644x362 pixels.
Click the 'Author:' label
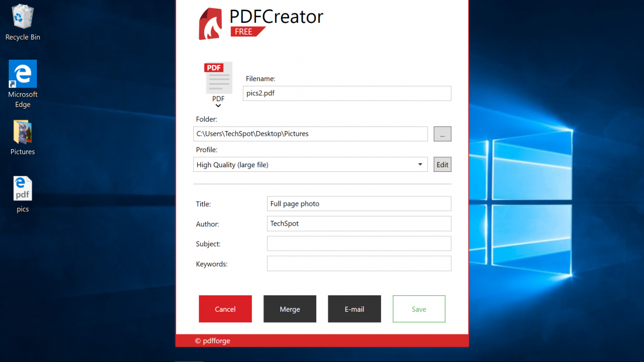click(x=207, y=224)
